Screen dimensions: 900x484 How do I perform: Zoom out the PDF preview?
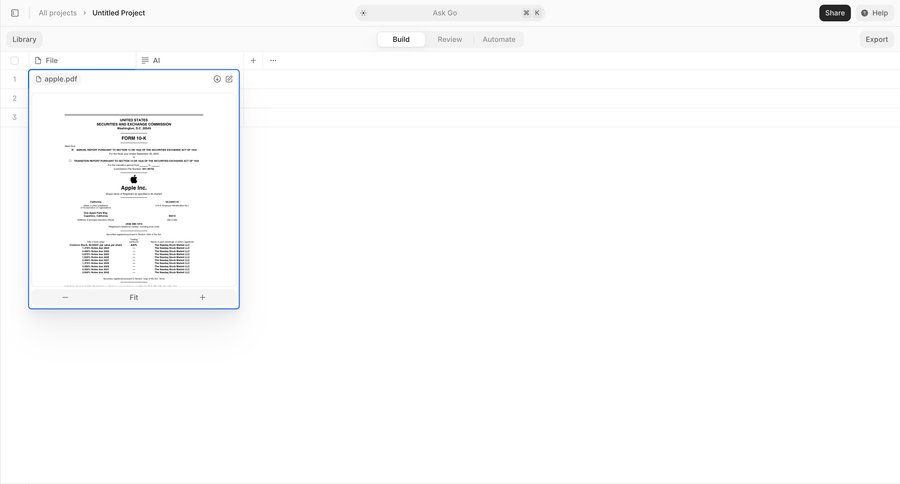[x=65, y=297]
